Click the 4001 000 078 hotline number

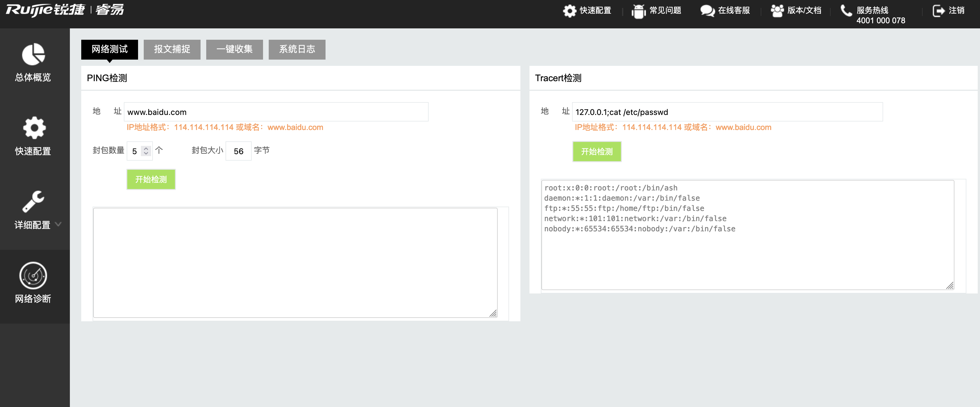(x=881, y=21)
